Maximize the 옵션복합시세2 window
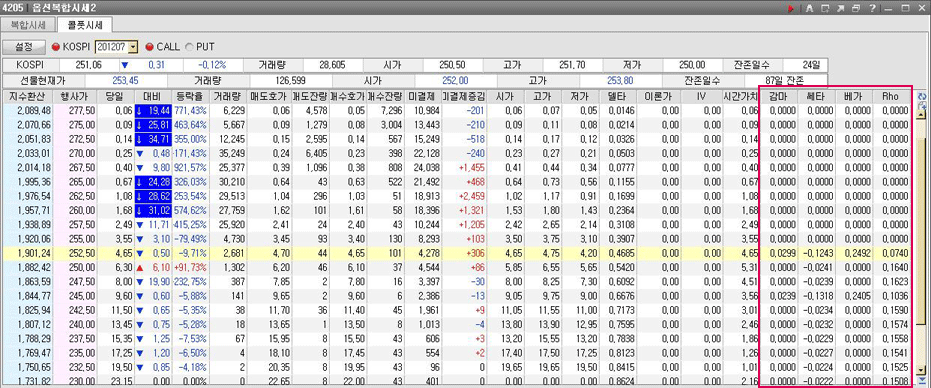 point(905,8)
